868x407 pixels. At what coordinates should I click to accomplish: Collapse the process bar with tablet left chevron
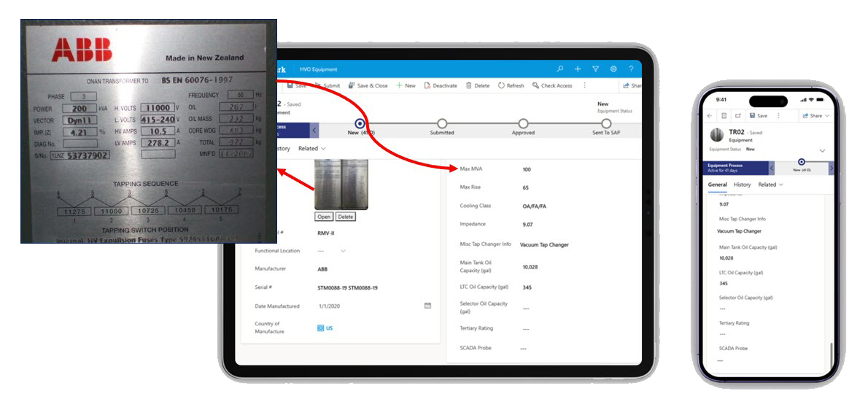[314, 130]
